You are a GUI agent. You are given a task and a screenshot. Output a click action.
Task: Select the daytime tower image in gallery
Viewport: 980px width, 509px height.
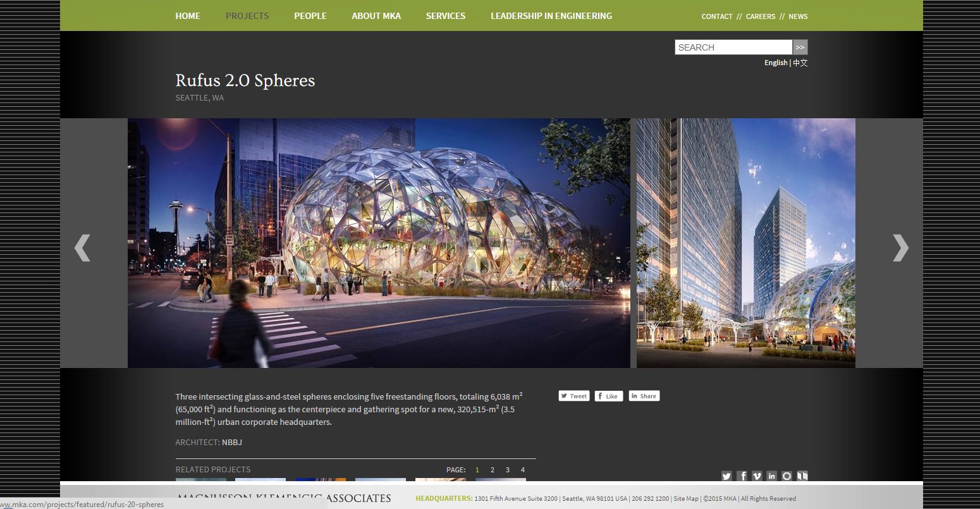click(x=746, y=243)
